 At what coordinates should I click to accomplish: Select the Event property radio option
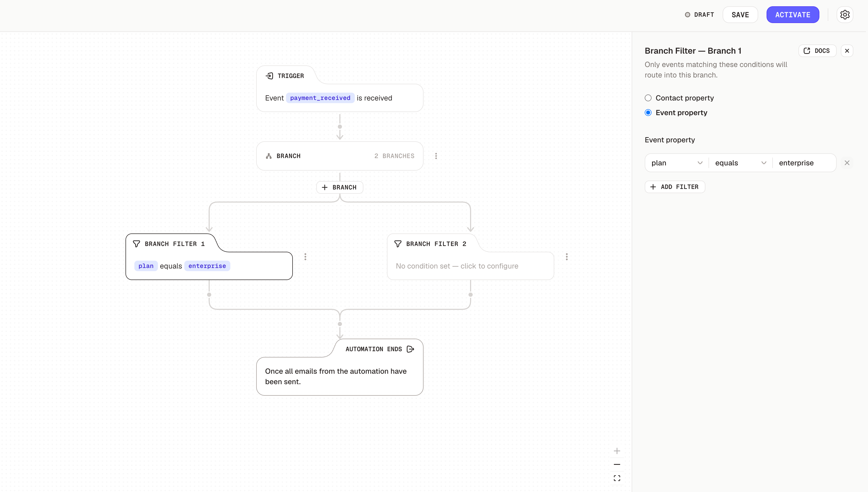click(x=648, y=113)
